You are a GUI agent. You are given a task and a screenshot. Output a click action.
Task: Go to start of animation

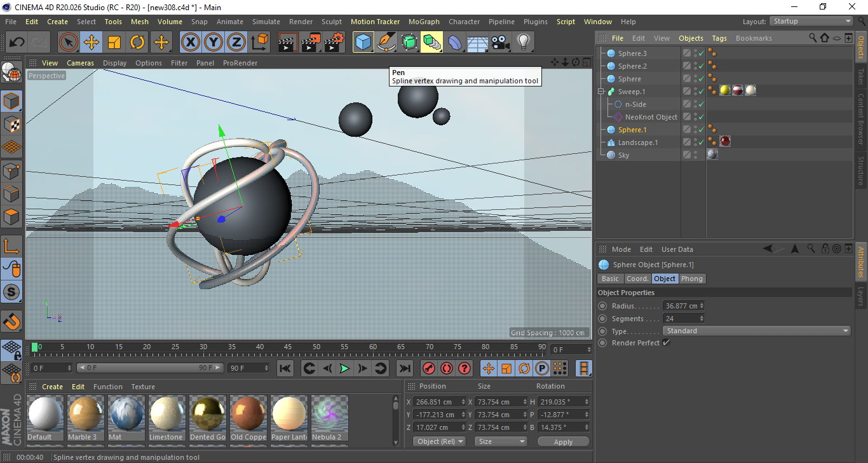(x=285, y=368)
